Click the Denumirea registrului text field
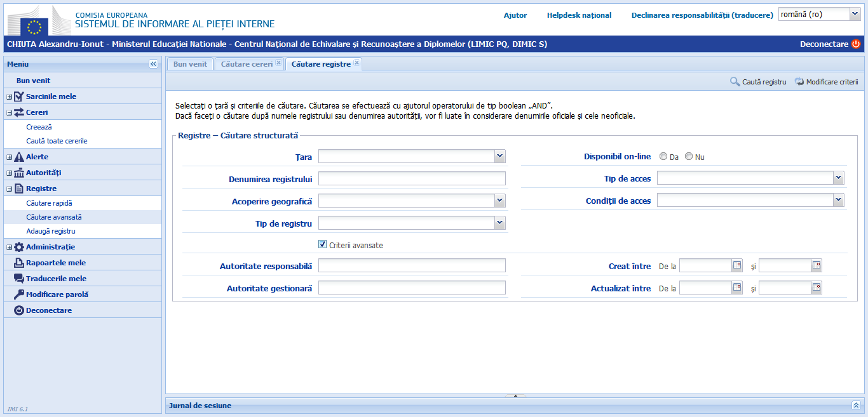This screenshot has height=417, width=868. 412,178
